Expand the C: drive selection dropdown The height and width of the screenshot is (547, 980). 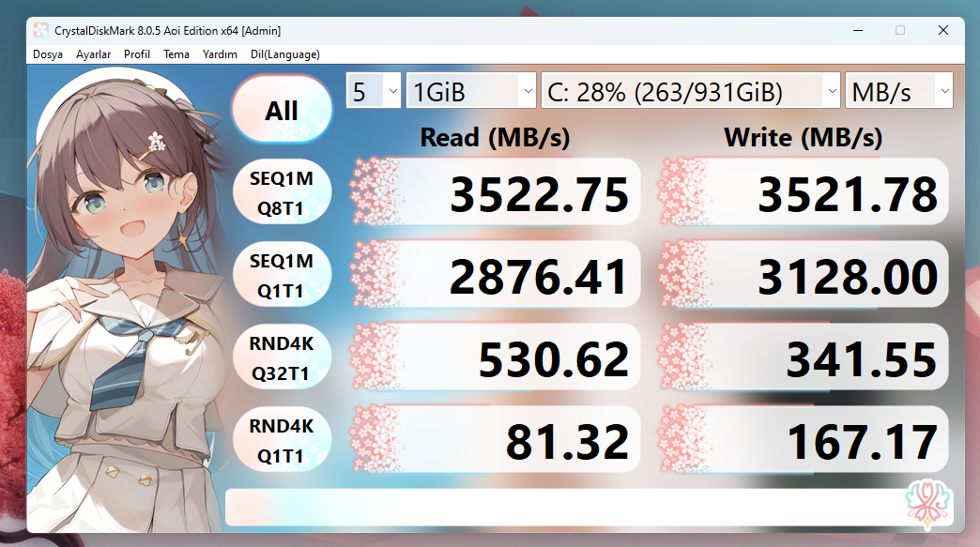point(690,91)
